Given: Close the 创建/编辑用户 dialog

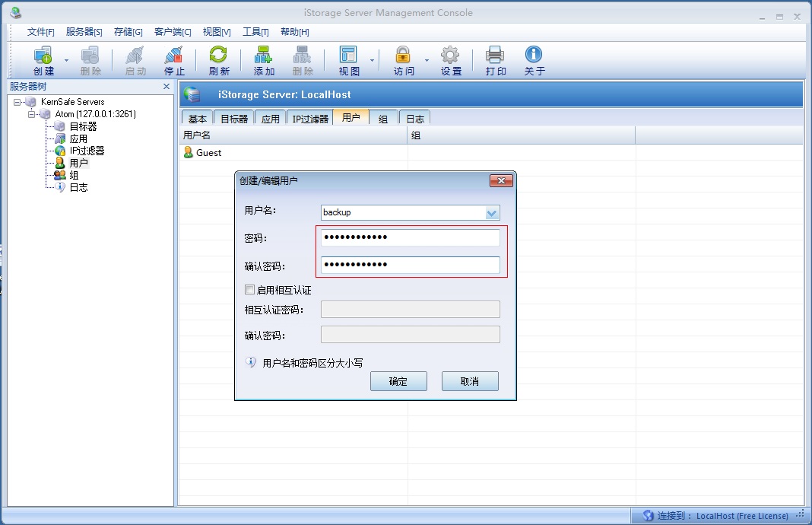Looking at the screenshot, I should (x=501, y=180).
